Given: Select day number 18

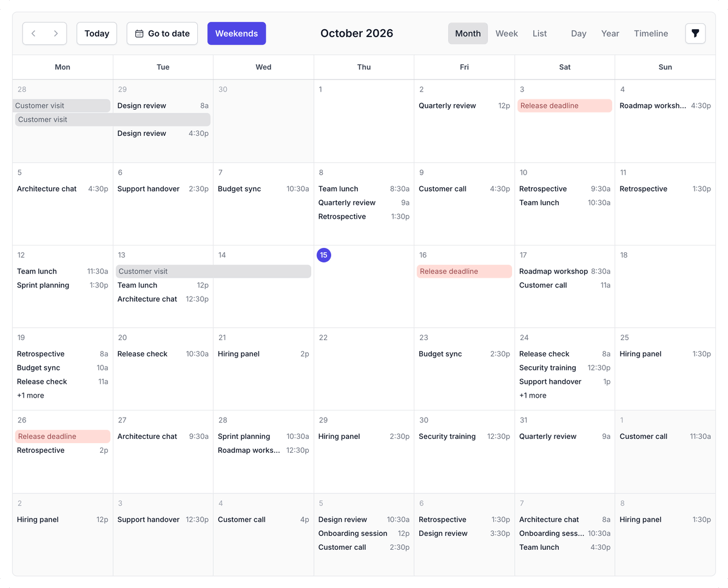Looking at the screenshot, I should pos(624,255).
